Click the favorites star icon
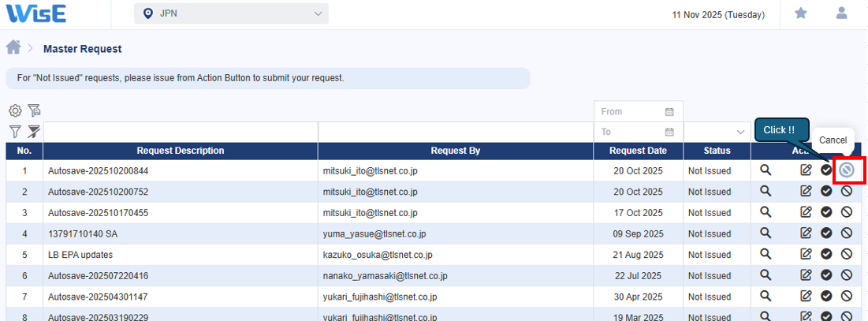Viewport: 868px width, 321px height. point(800,13)
